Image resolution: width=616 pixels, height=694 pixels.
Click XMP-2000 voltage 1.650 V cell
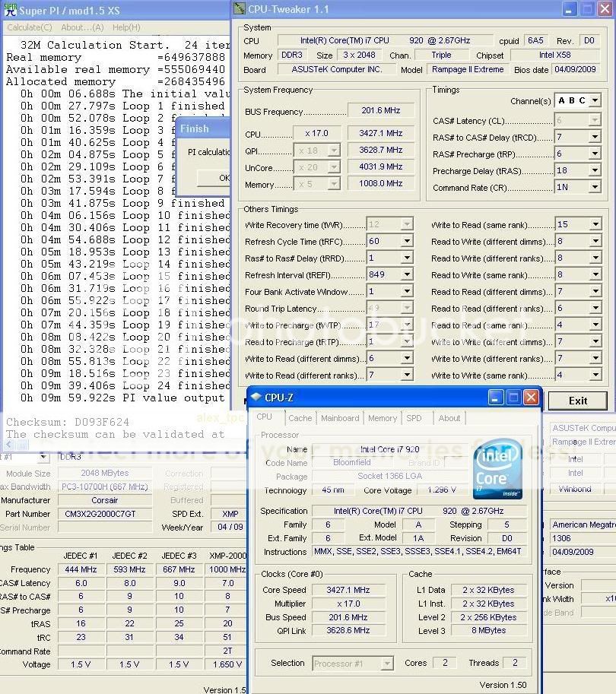point(227,664)
